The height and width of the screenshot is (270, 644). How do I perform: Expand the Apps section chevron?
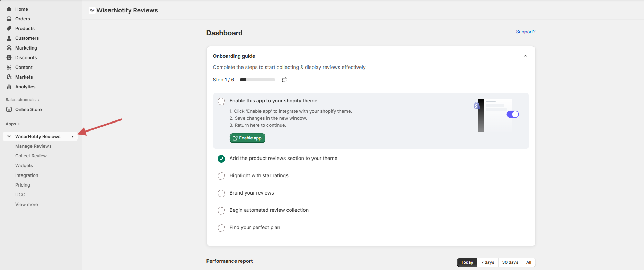pyautogui.click(x=19, y=124)
